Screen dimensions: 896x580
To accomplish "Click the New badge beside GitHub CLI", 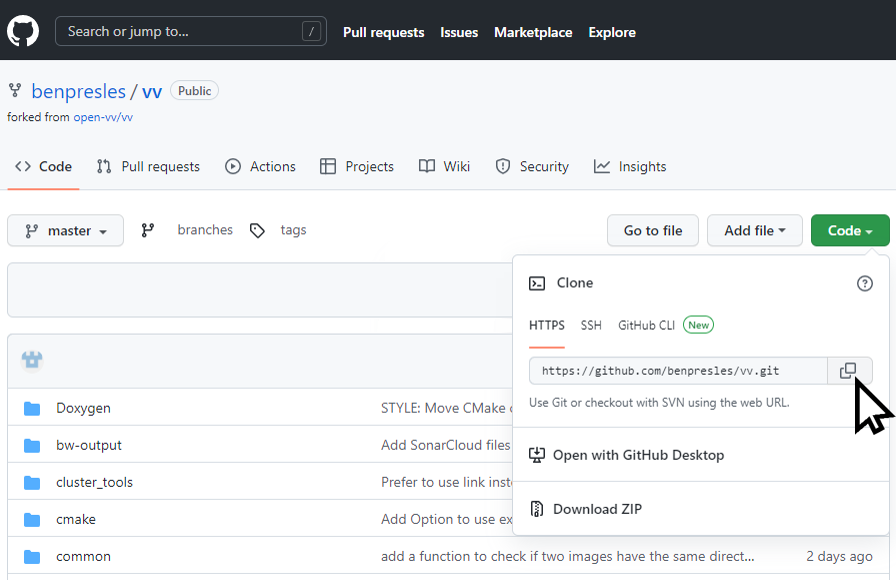I will (x=698, y=325).
